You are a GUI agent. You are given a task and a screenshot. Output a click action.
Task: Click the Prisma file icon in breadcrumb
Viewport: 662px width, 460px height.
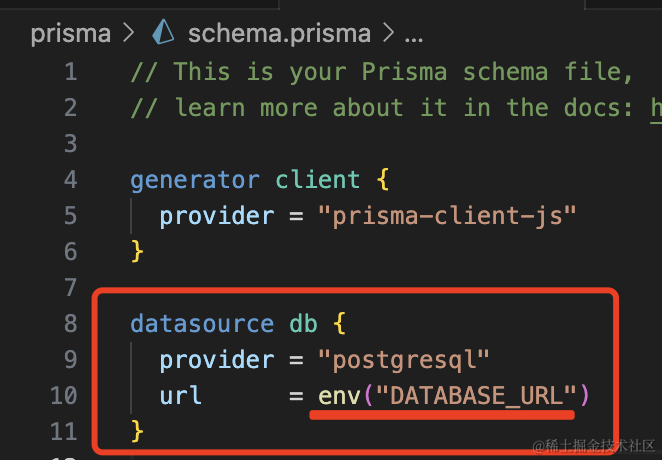pyautogui.click(x=163, y=33)
